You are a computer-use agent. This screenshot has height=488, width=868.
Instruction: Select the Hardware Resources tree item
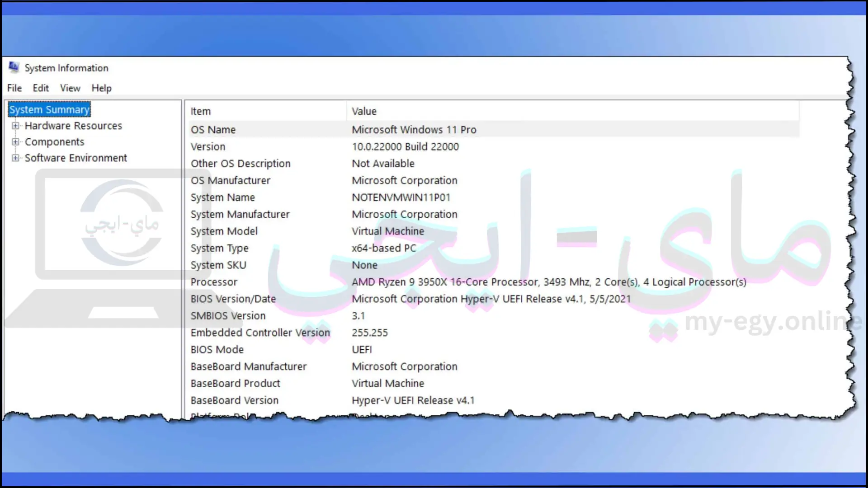pyautogui.click(x=73, y=126)
